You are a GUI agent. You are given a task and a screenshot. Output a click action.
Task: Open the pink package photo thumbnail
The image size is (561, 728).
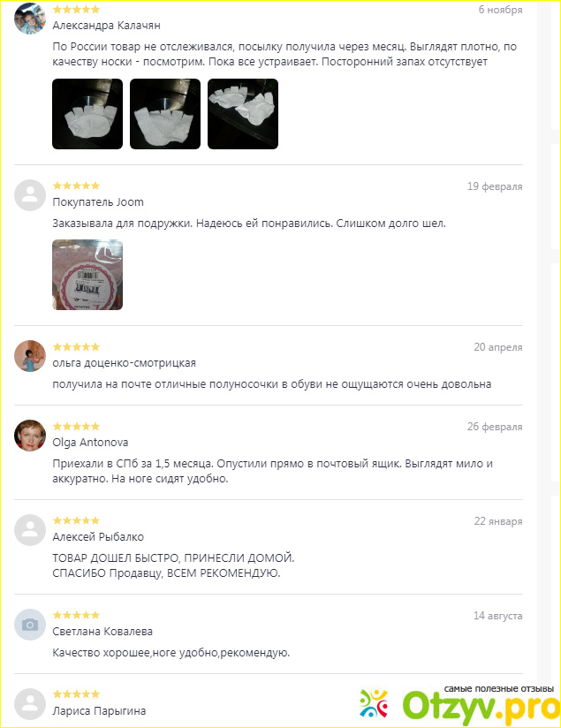coord(87,275)
